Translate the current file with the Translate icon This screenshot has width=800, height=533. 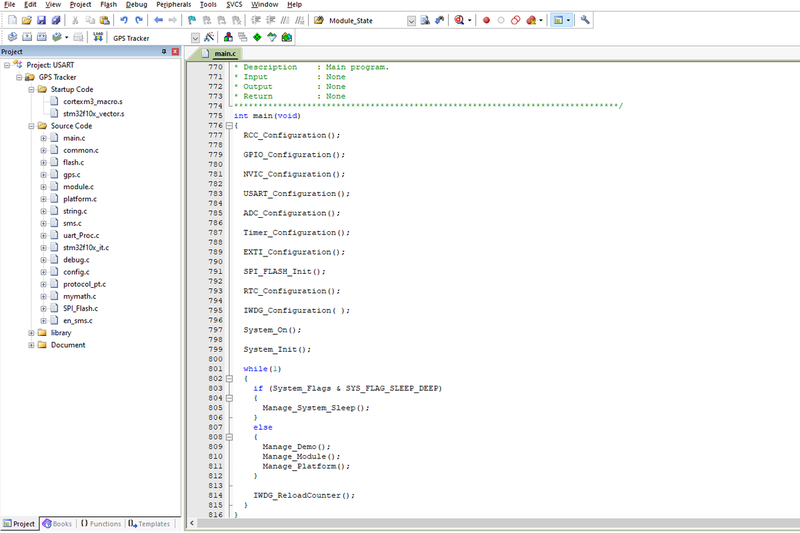(13, 37)
